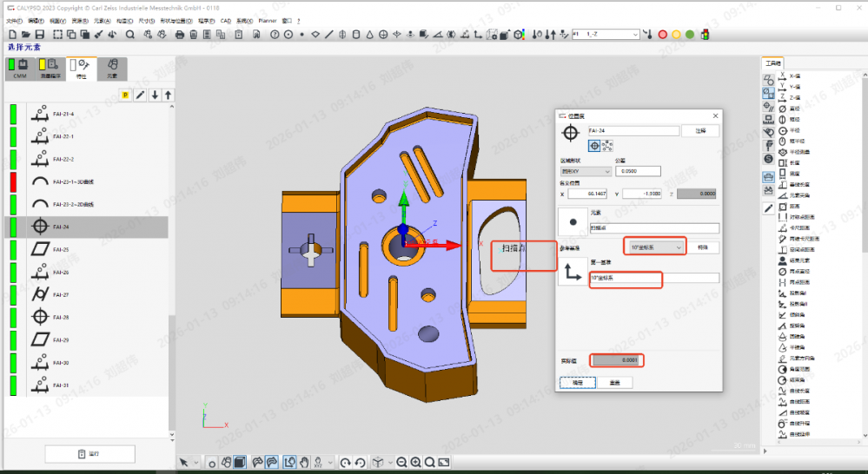Move feature down with the down arrow icon

coord(155,95)
